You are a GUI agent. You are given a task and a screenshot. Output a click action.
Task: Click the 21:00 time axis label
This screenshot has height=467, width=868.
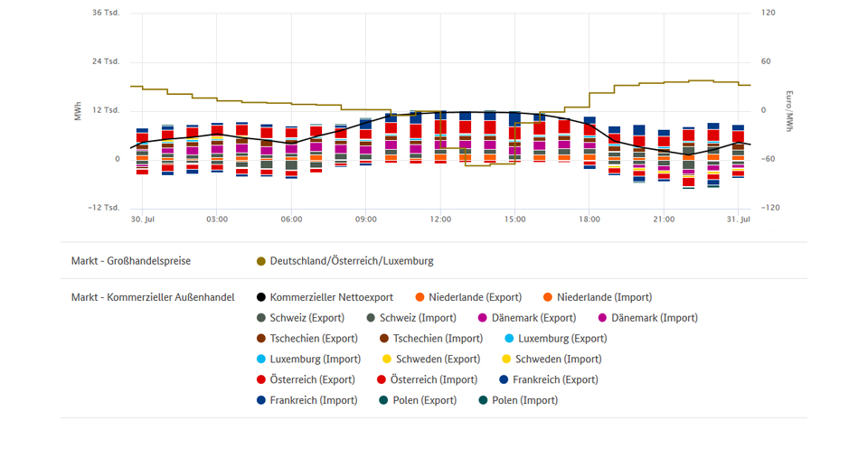pyautogui.click(x=664, y=219)
